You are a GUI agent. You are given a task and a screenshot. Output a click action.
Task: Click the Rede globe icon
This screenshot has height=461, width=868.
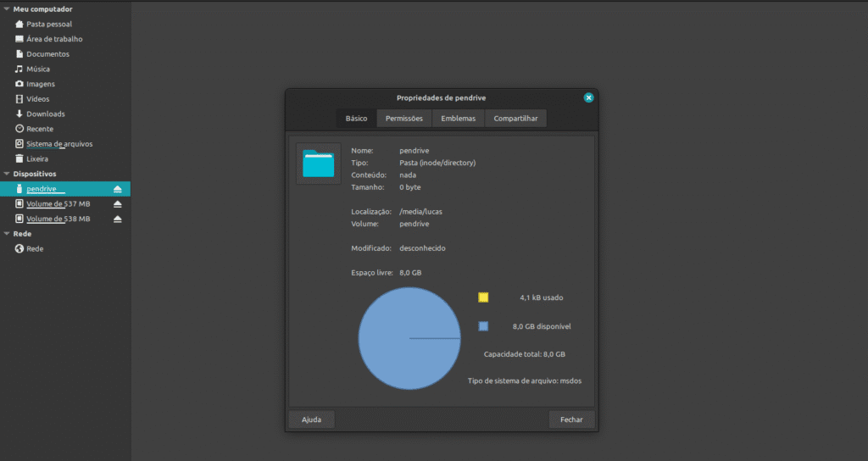(x=19, y=249)
